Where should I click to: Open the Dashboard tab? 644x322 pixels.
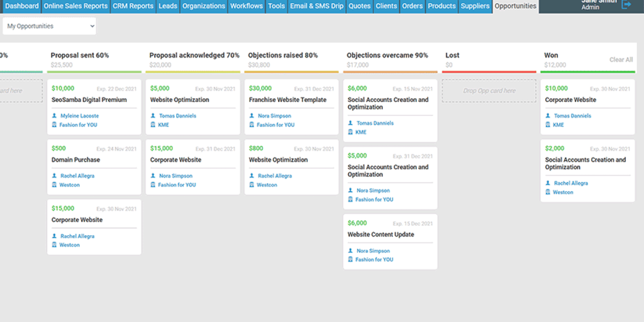pos(22,6)
